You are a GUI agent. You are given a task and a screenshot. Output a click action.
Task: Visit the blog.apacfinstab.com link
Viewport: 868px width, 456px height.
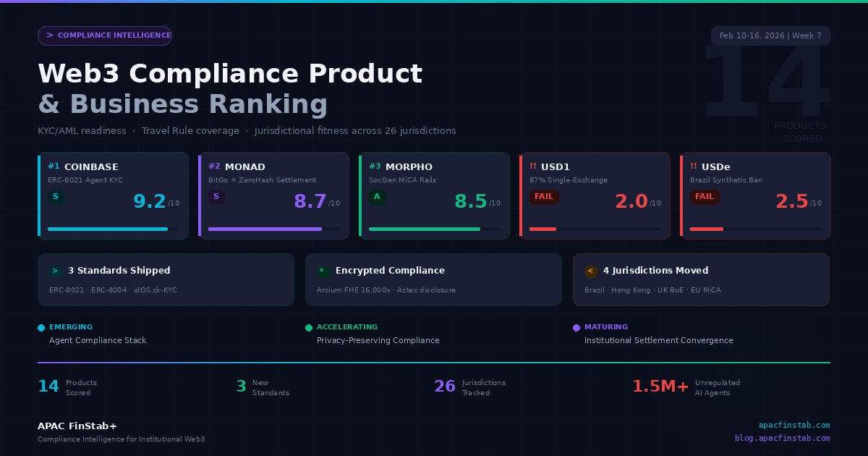tap(782, 438)
